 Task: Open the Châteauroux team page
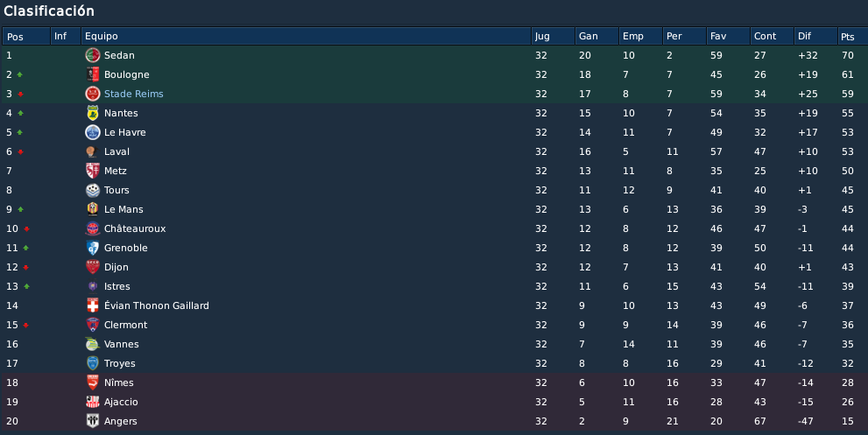[x=135, y=228]
